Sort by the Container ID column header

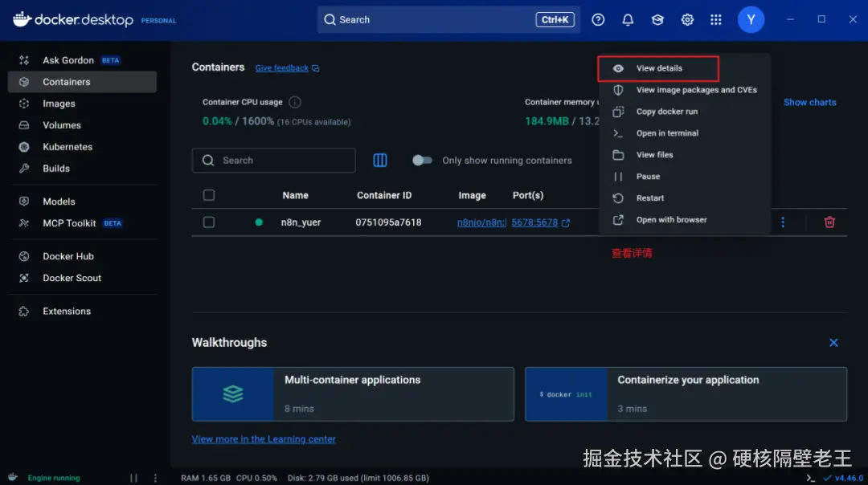click(x=384, y=195)
